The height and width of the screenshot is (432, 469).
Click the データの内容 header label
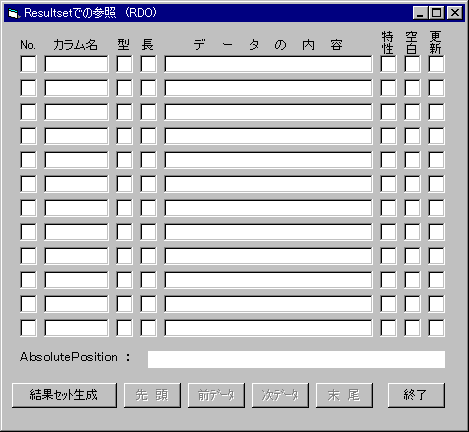[x=268, y=45]
